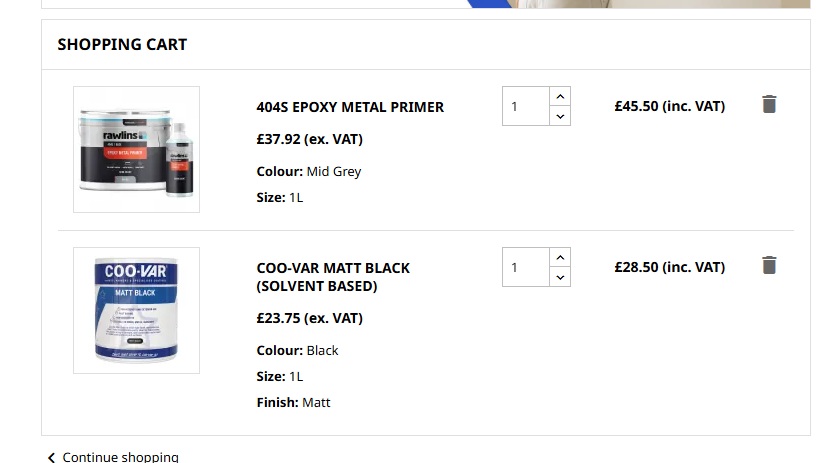The image size is (825, 463).
Task: Click the Shopping Cart heading
Action: [122, 45]
